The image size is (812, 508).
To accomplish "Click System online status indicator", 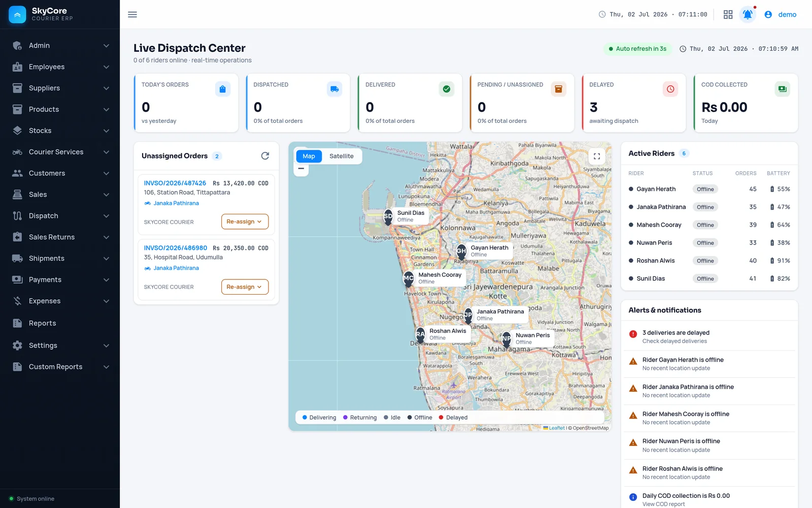I will pyautogui.click(x=31, y=499).
